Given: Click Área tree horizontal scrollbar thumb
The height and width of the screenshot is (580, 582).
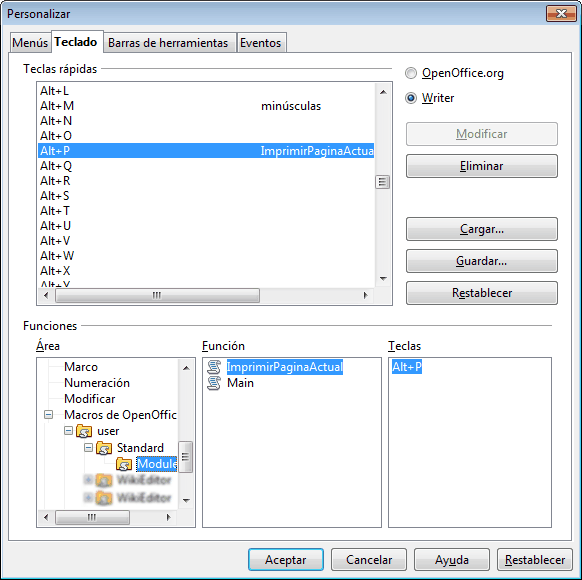Looking at the screenshot, I should [92, 517].
